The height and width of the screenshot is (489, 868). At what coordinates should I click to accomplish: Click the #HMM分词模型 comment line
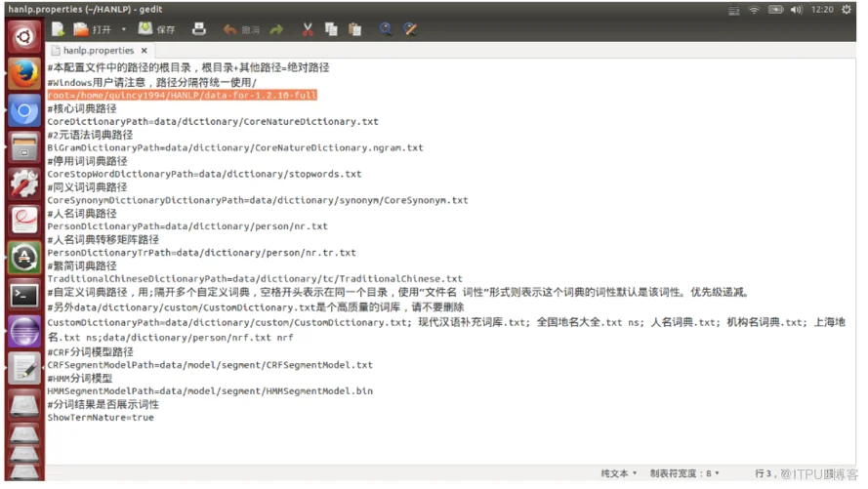tap(80, 379)
